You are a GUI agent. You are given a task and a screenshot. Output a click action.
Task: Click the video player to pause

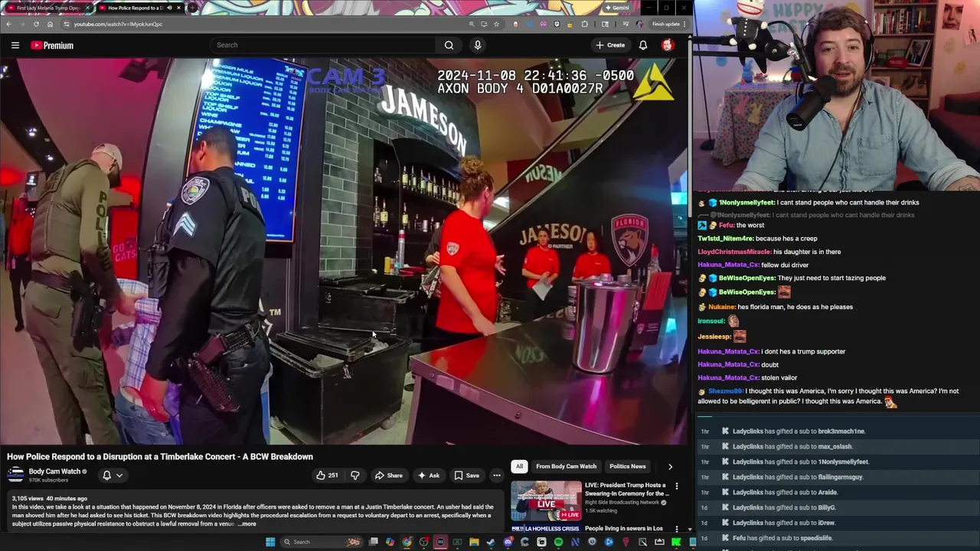[344, 252]
